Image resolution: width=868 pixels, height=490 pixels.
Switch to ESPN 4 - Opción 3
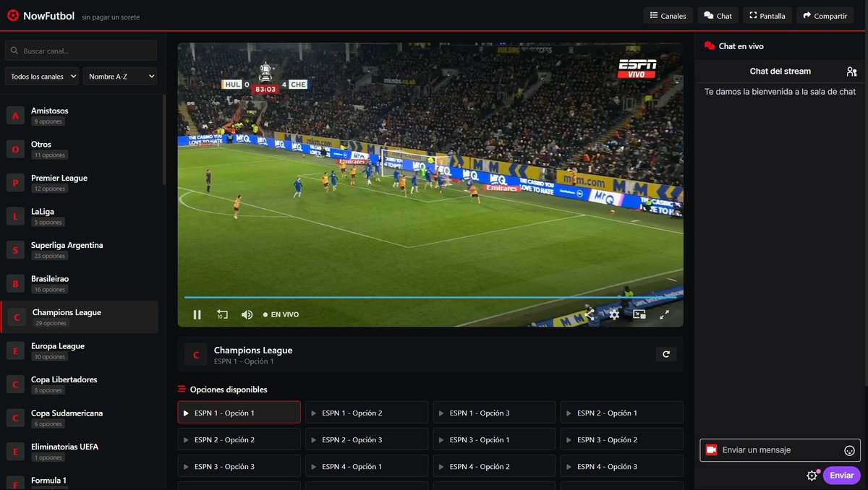(622, 466)
